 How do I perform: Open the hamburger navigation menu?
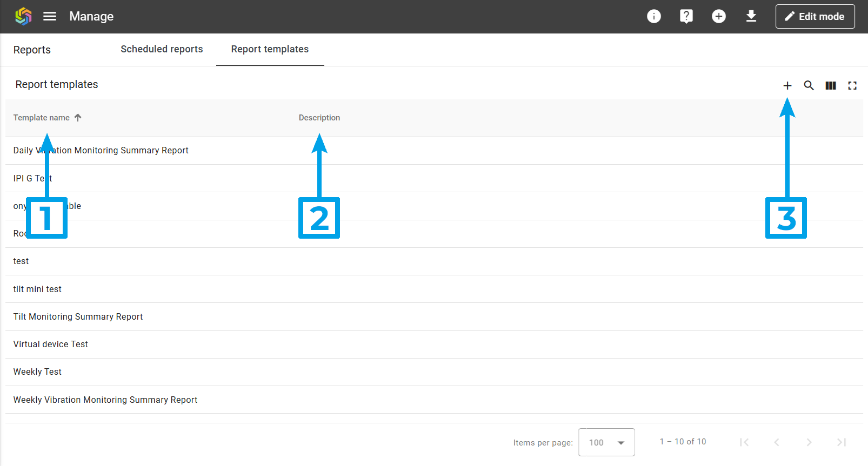click(50, 16)
